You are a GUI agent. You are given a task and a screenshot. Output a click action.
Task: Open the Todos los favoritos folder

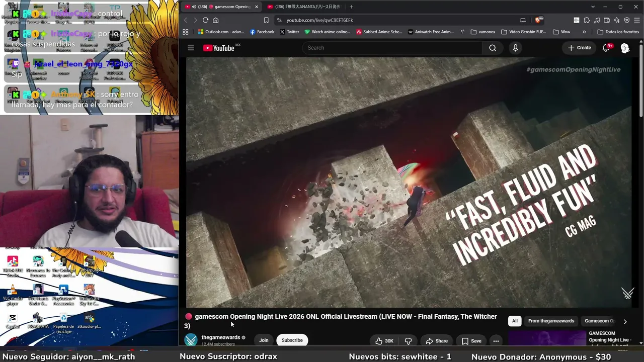(x=618, y=32)
